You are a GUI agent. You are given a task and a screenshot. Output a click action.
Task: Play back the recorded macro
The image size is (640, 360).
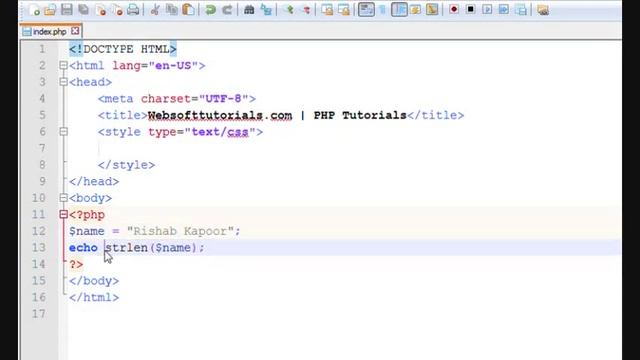click(x=487, y=9)
